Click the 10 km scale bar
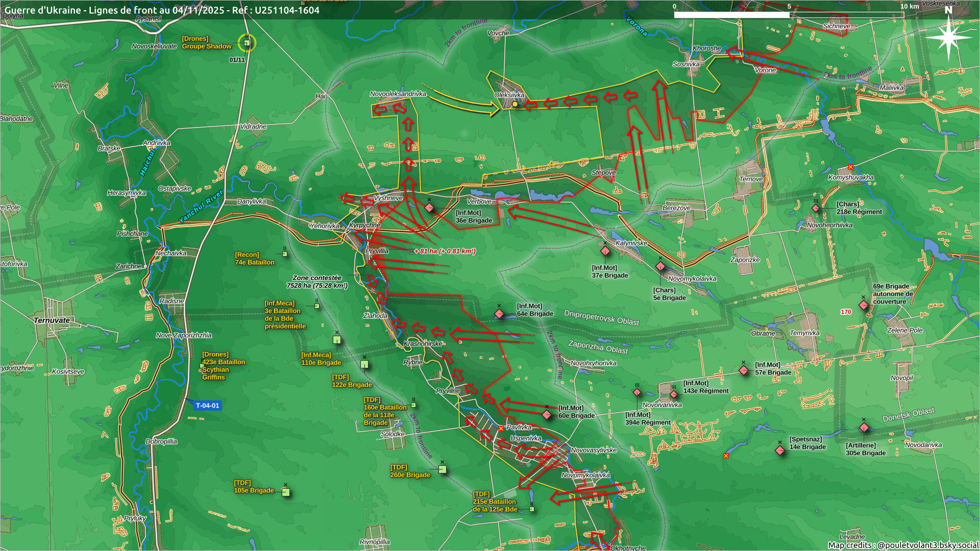This screenshot has height=551, width=980. pyautogui.click(x=789, y=15)
